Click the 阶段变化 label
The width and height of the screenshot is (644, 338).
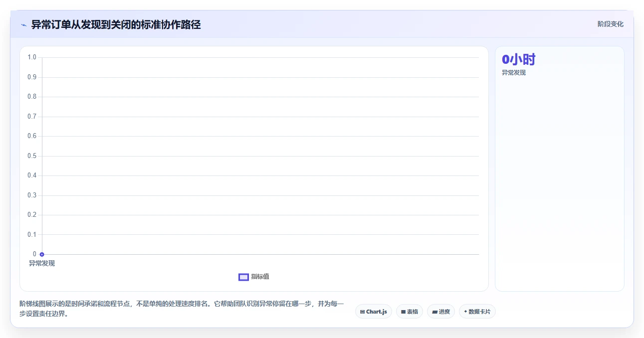(x=611, y=24)
